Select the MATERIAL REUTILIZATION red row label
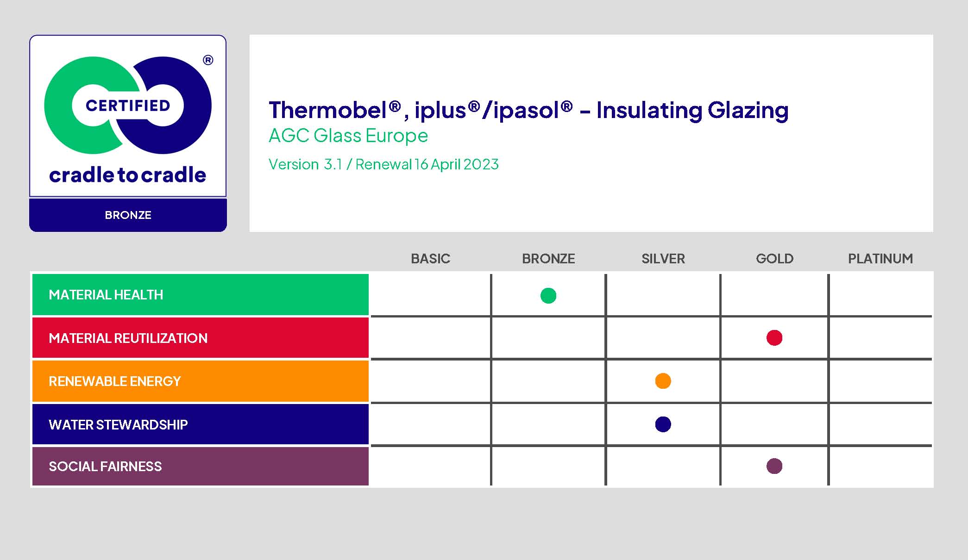This screenshot has width=968, height=560. pos(128,338)
